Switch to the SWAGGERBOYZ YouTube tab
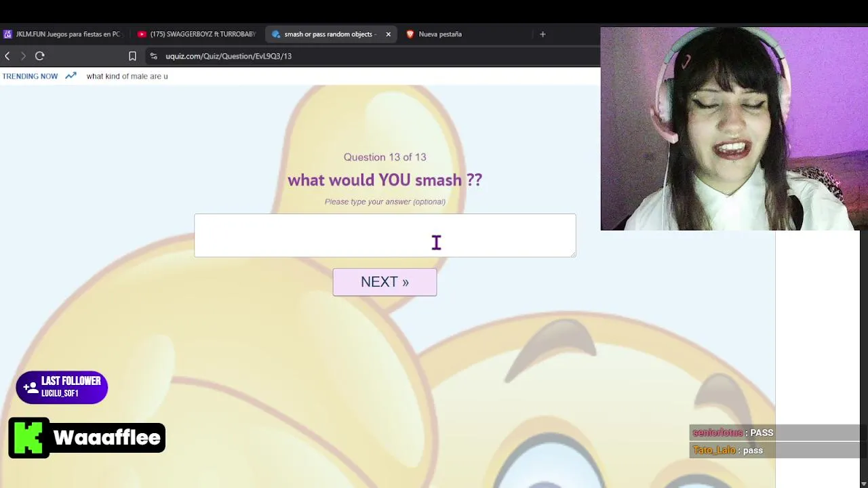 (197, 34)
